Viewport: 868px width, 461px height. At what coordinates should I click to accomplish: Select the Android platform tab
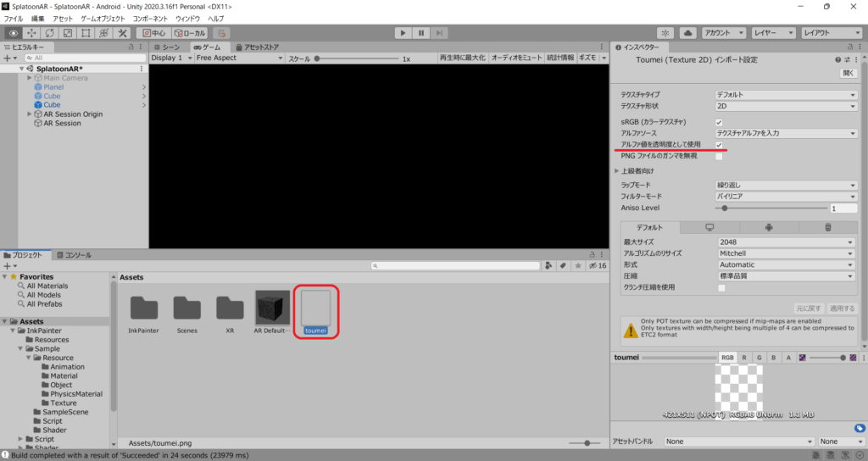(769, 227)
